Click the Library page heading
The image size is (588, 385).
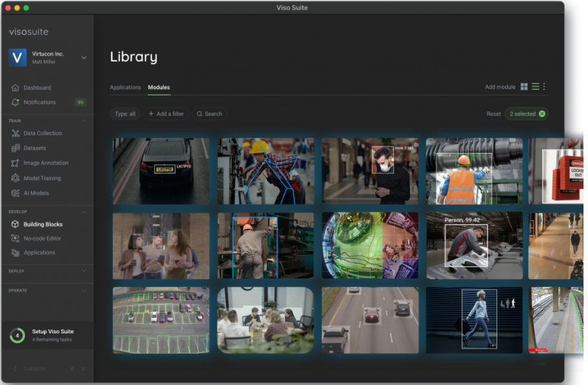point(133,57)
